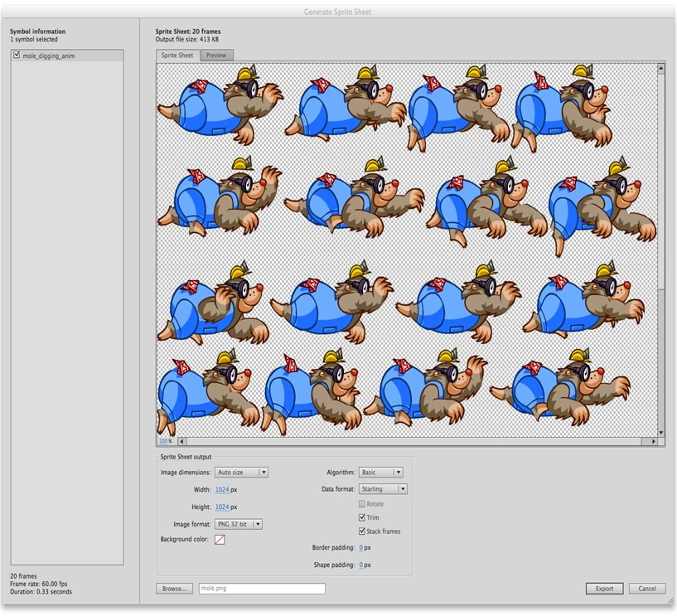
Task: Select the Sprite Sheet tab
Action: click(x=177, y=56)
